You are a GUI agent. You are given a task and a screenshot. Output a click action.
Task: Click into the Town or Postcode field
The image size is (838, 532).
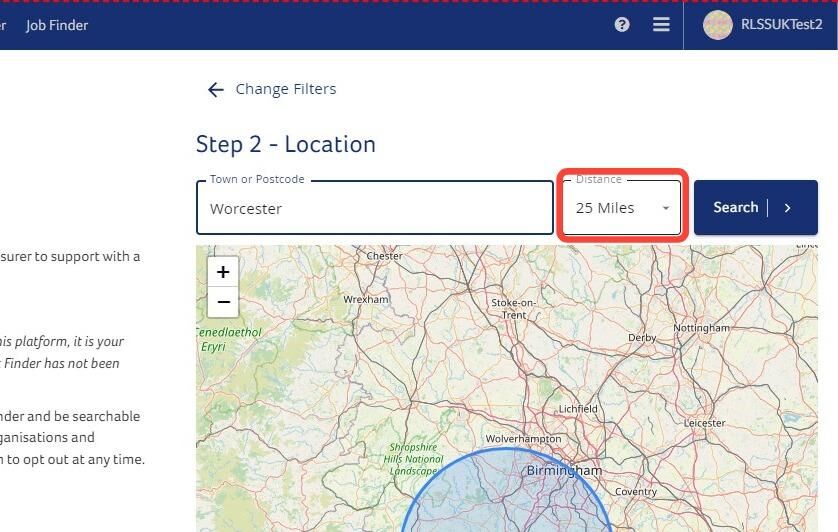click(x=375, y=207)
